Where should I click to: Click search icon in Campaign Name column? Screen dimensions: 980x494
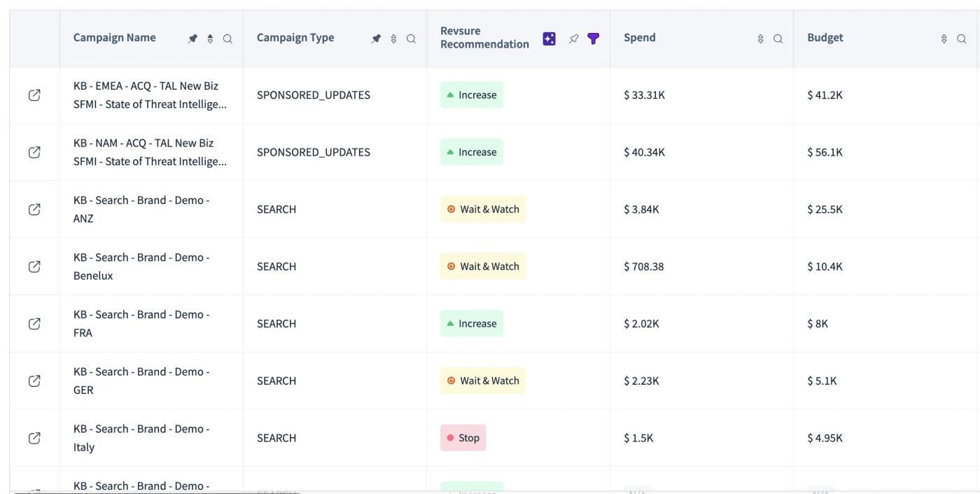pyautogui.click(x=227, y=39)
